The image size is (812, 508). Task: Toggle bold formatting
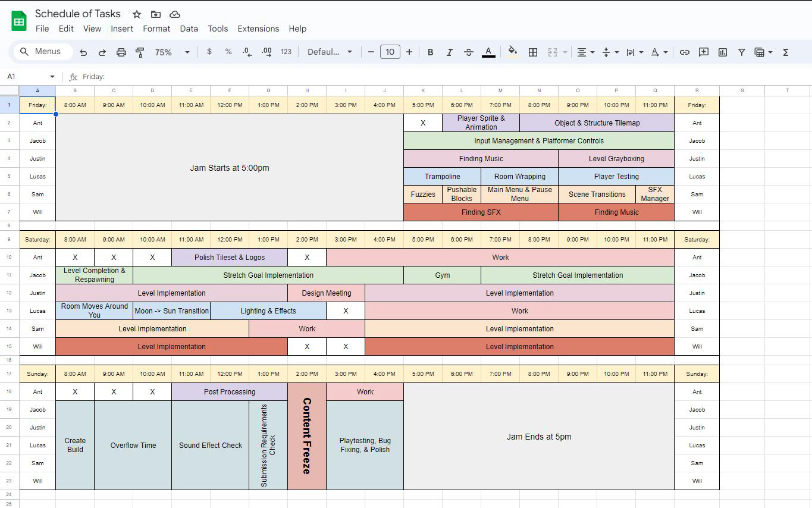pos(431,52)
